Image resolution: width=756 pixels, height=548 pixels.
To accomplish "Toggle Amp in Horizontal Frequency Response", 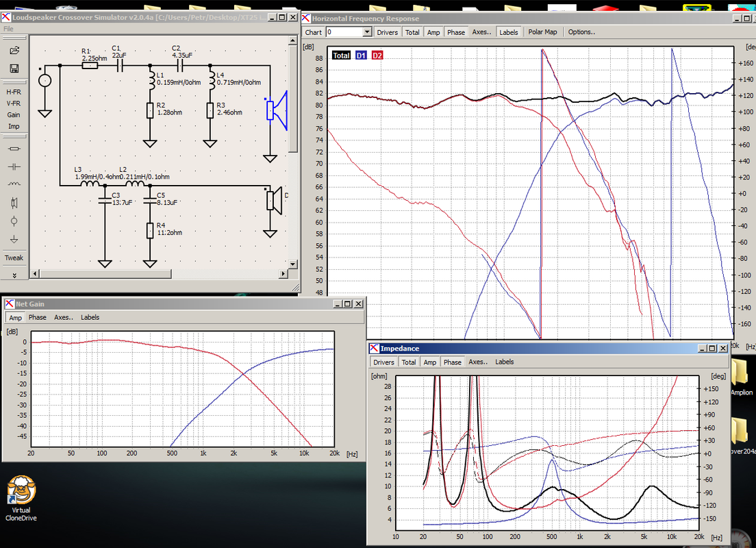I will tap(433, 32).
